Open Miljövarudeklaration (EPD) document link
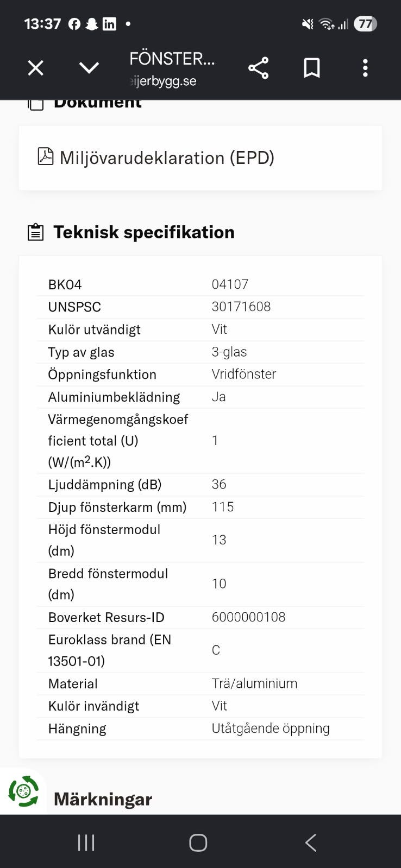Image resolution: width=401 pixels, height=868 pixels. tap(167, 158)
